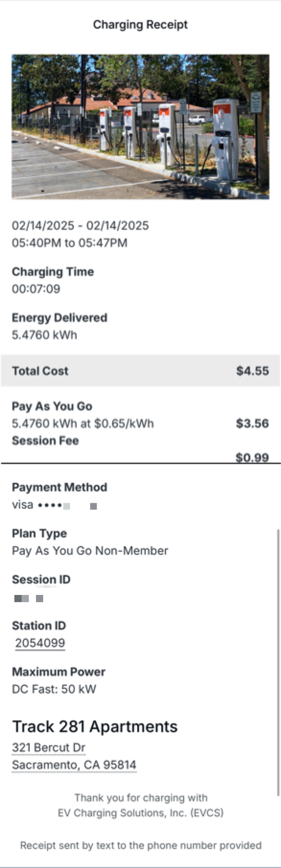Click the Charging Time 00:07:09 value

(36, 288)
